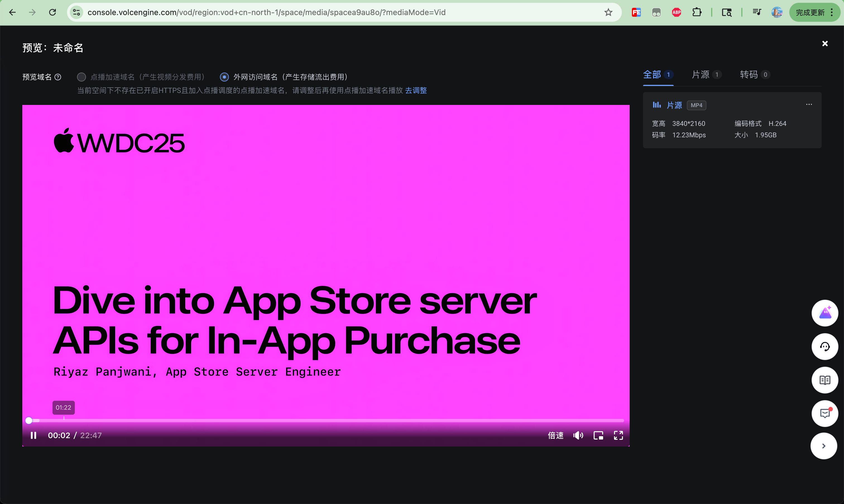Click the preview domain help icon
Image resolution: width=844 pixels, height=504 pixels.
click(58, 77)
